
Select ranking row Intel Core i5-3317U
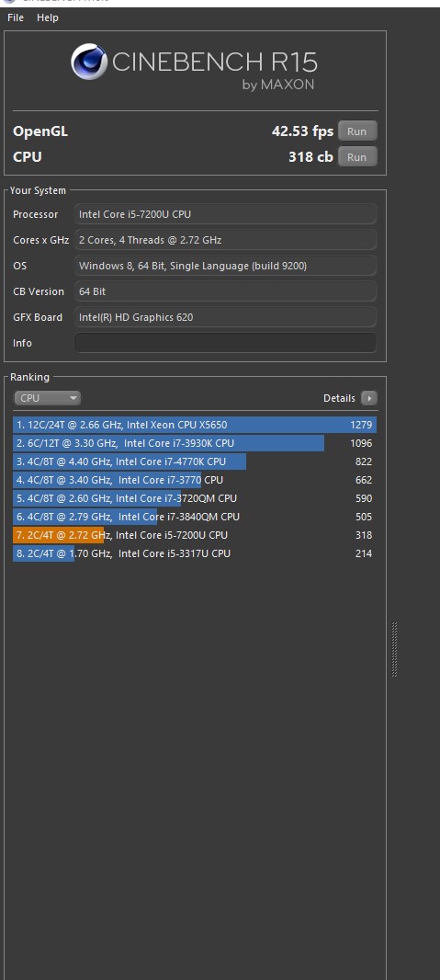195,553
